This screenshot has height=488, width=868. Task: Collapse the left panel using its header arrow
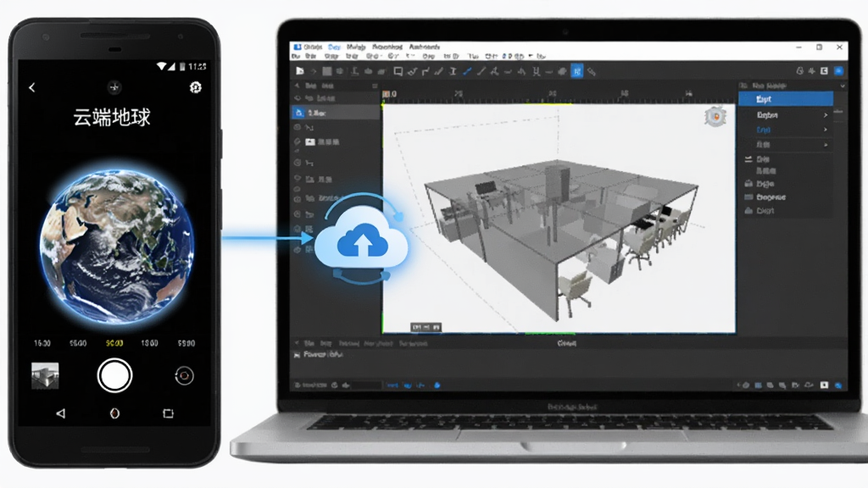click(298, 86)
